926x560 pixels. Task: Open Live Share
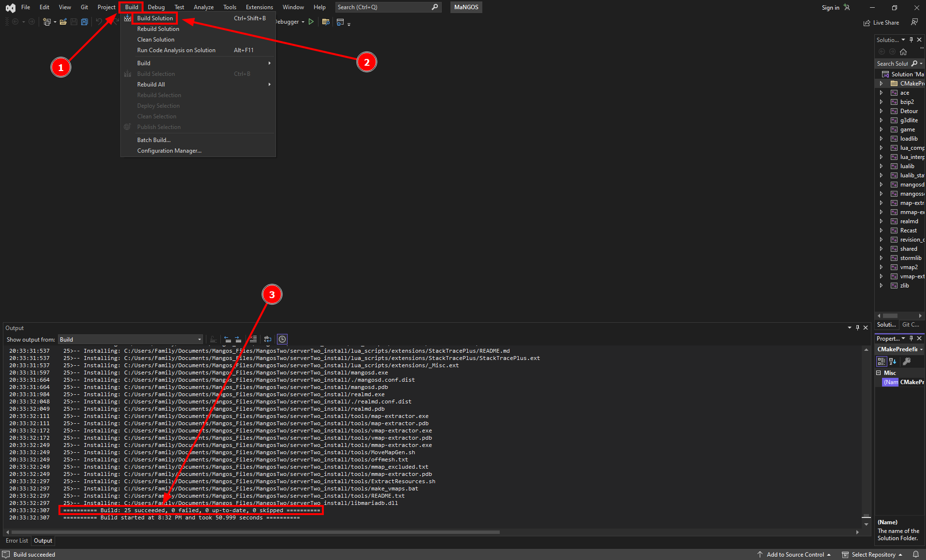click(x=881, y=23)
